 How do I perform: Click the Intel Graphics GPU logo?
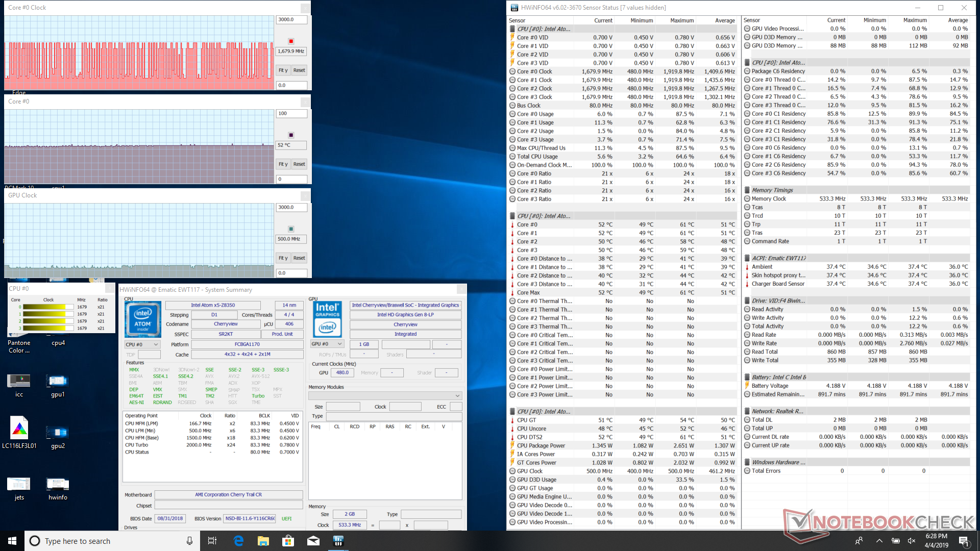327,319
